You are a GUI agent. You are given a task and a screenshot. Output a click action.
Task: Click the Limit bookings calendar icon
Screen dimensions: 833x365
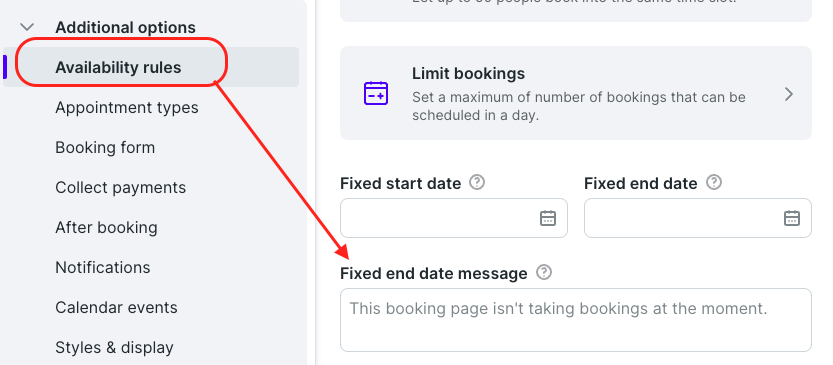[x=376, y=93]
